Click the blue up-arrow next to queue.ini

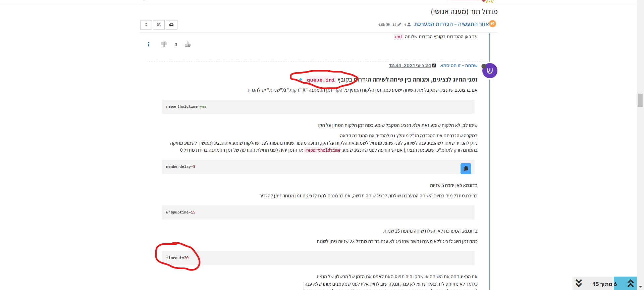pos(301,80)
